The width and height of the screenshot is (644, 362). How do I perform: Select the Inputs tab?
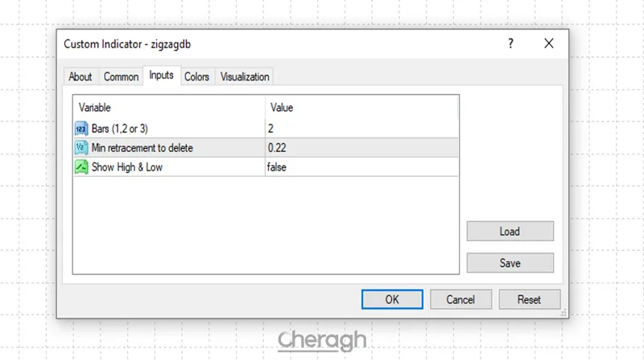(x=162, y=76)
